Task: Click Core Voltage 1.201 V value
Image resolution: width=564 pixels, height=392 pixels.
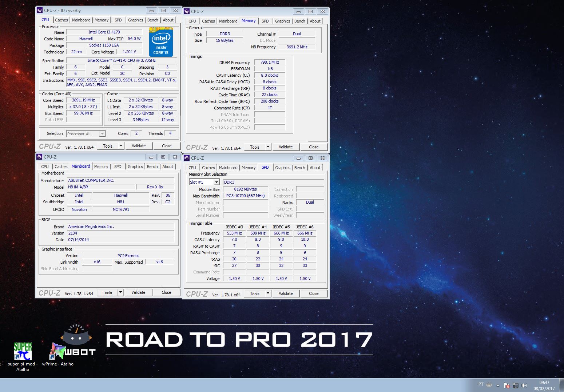Action: (129, 52)
